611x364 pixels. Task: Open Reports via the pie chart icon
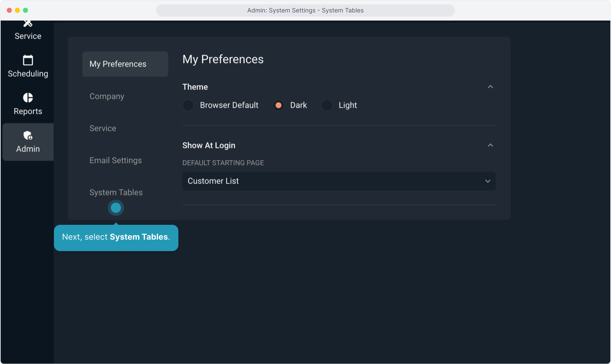(x=28, y=98)
